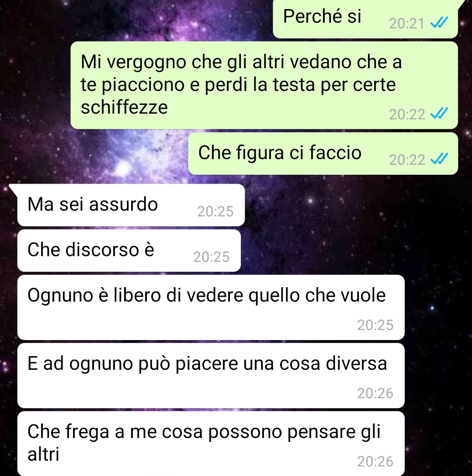The width and height of the screenshot is (472, 476).
Task: Tap the 20:22 timestamp under 'schiffezze'
Action: click(x=407, y=115)
